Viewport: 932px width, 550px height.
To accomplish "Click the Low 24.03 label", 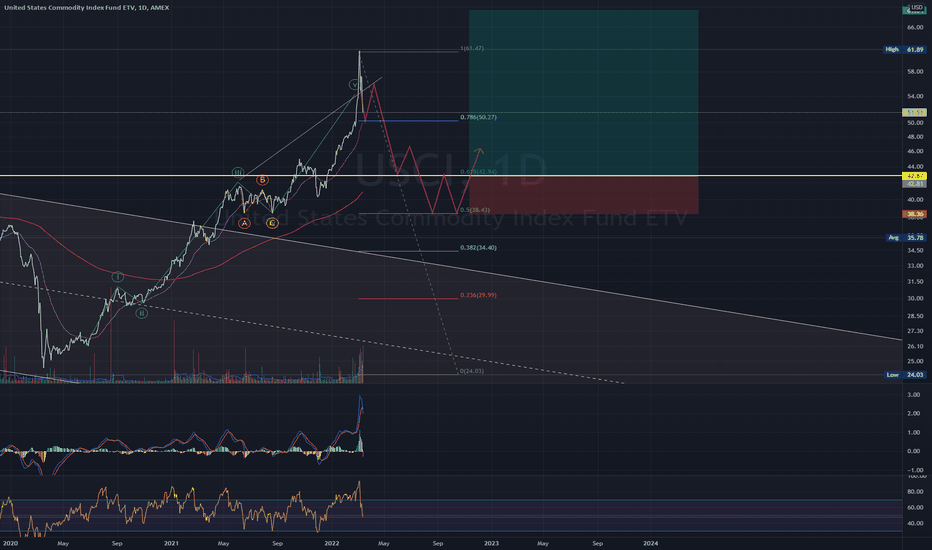I will 905,375.
